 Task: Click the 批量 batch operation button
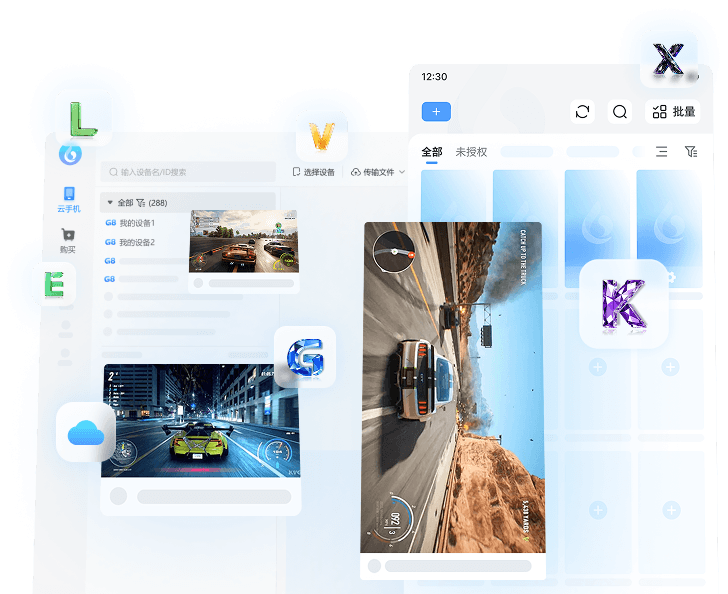click(x=674, y=112)
